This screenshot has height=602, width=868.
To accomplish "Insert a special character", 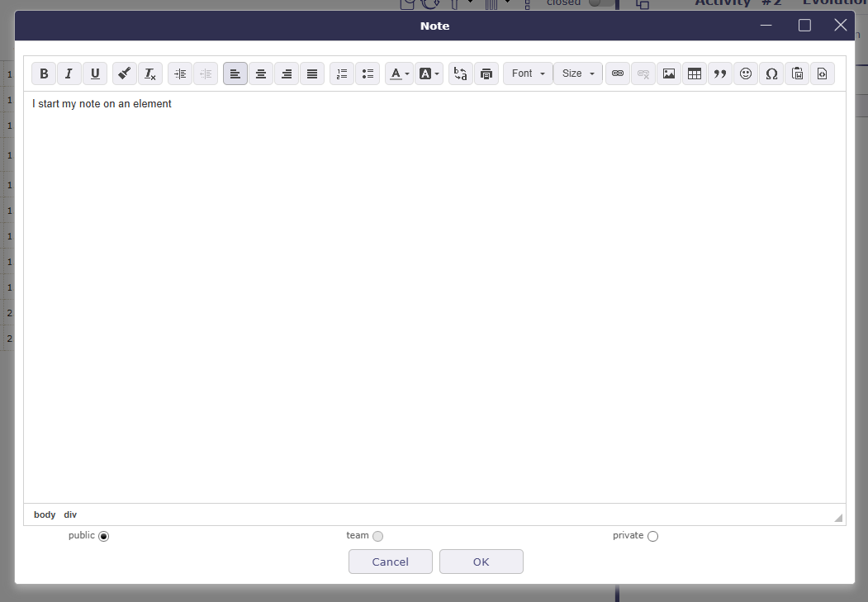I will tap(771, 73).
